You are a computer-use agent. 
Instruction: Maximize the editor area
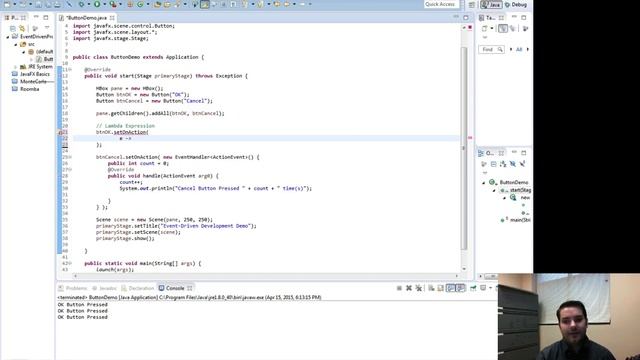(x=466, y=17)
